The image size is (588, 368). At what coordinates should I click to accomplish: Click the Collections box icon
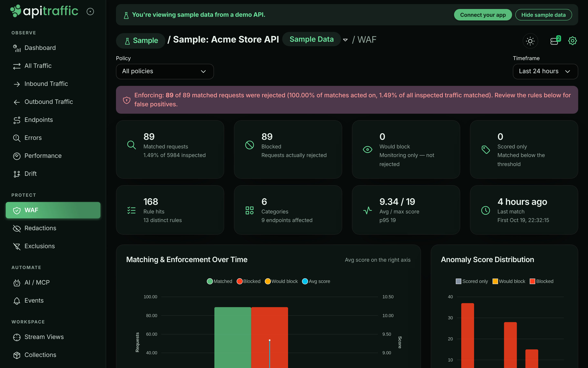17,355
